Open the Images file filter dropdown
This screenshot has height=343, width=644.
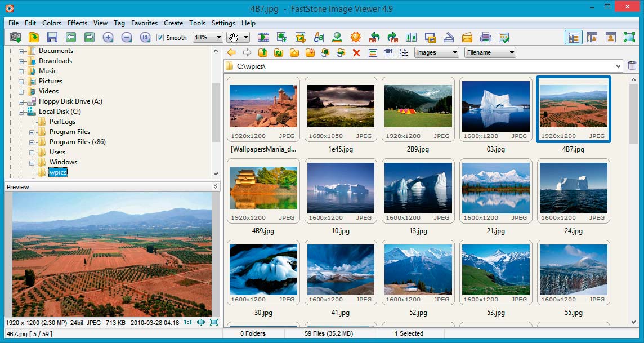[x=436, y=52]
